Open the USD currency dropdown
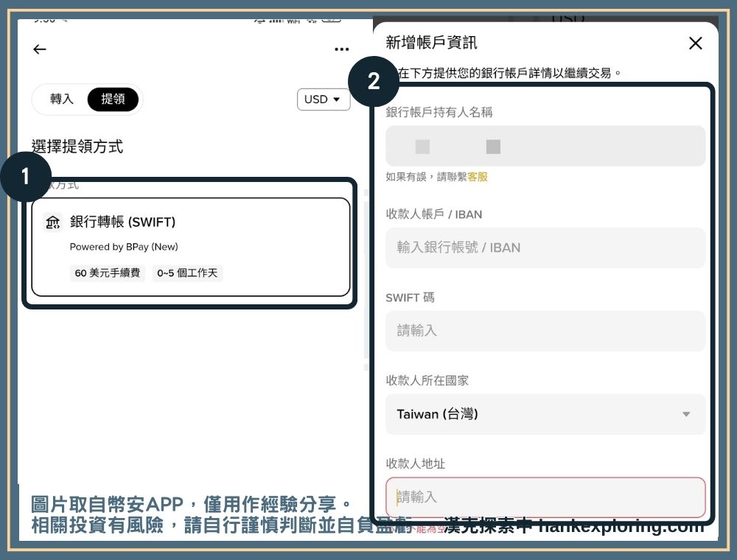 coord(323,99)
